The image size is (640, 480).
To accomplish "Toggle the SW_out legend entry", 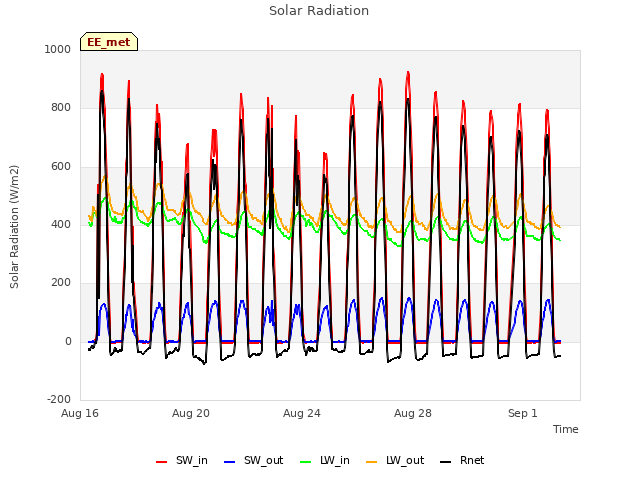I will coord(253,461).
